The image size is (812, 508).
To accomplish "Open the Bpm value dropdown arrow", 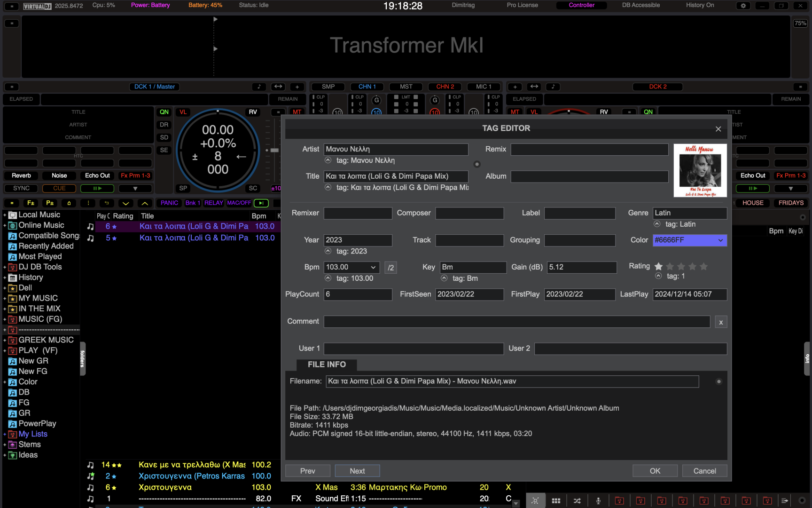I will 373,268.
